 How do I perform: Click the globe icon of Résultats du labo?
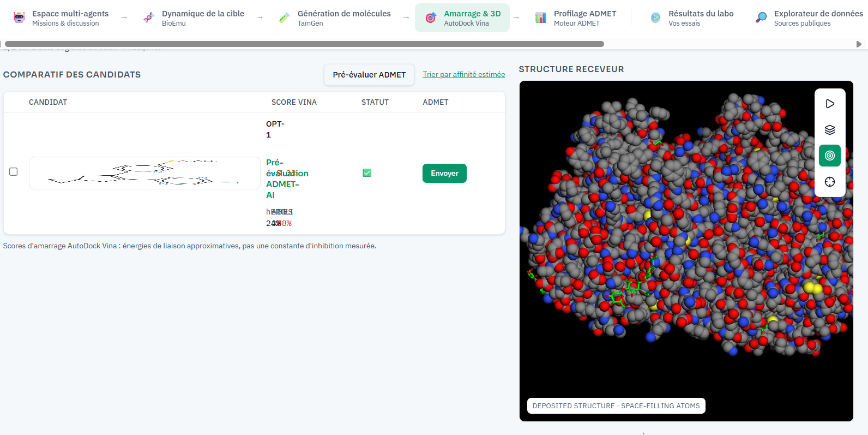coord(656,17)
